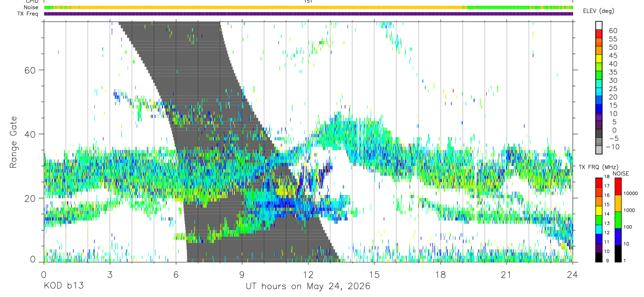Click the "KOD b13" radar label
644x297 pixels.
(63, 287)
